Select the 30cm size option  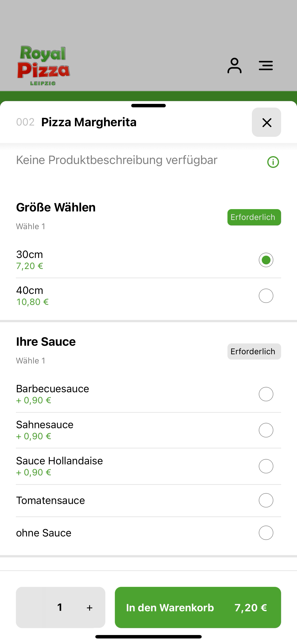[148, 260]
